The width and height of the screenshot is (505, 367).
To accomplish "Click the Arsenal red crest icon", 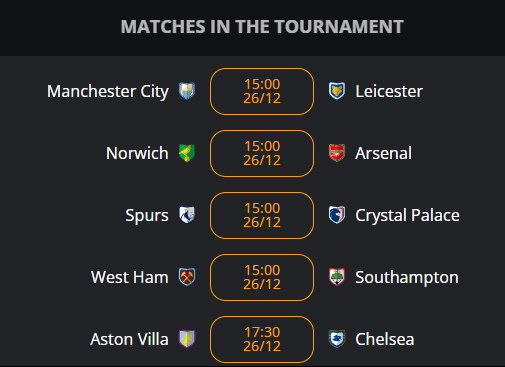I will click(337, 153).
